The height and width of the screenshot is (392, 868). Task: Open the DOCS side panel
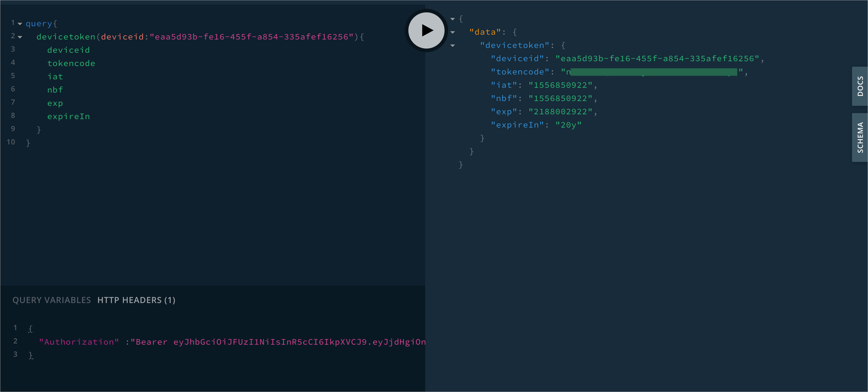860,86
